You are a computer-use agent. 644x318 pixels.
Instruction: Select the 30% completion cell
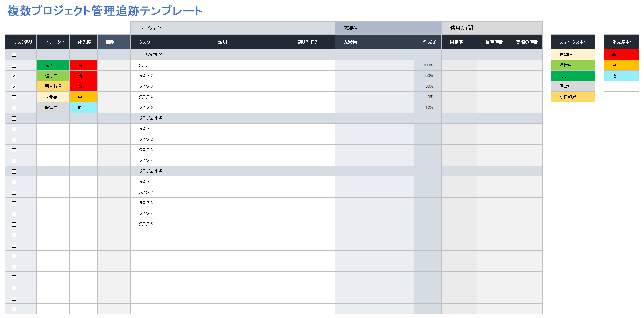[x=428, y=86]
